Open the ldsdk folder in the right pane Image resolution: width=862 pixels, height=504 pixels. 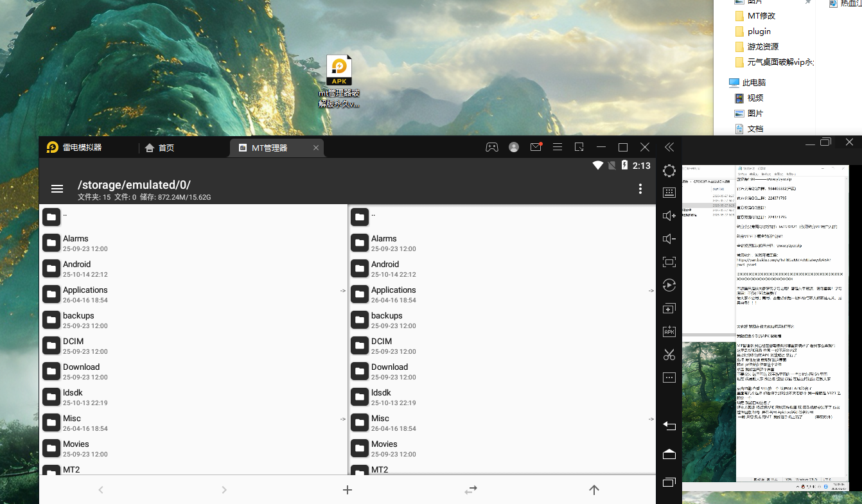(x=502, y=397)
